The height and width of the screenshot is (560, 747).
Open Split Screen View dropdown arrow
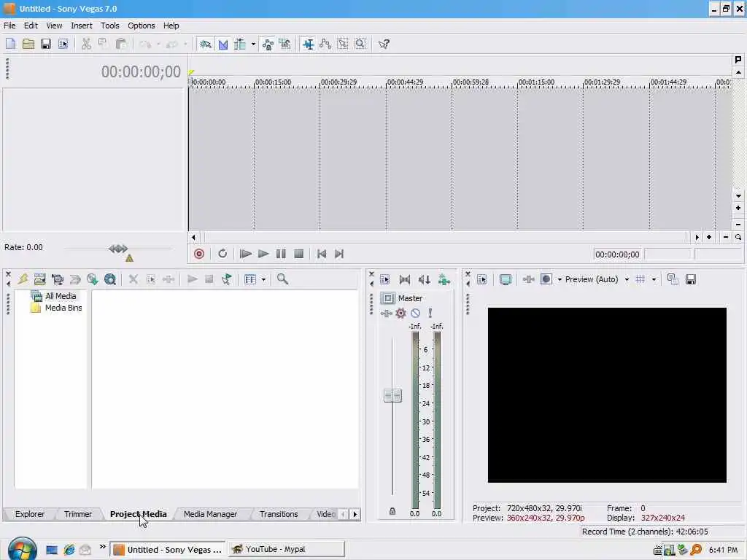(560, 279)
